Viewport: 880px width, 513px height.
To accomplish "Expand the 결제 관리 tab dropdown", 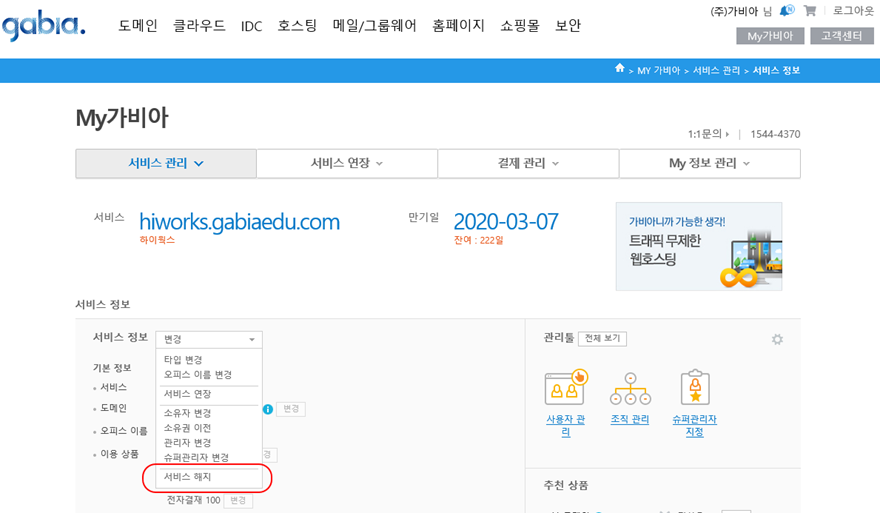I will point(528,163).
